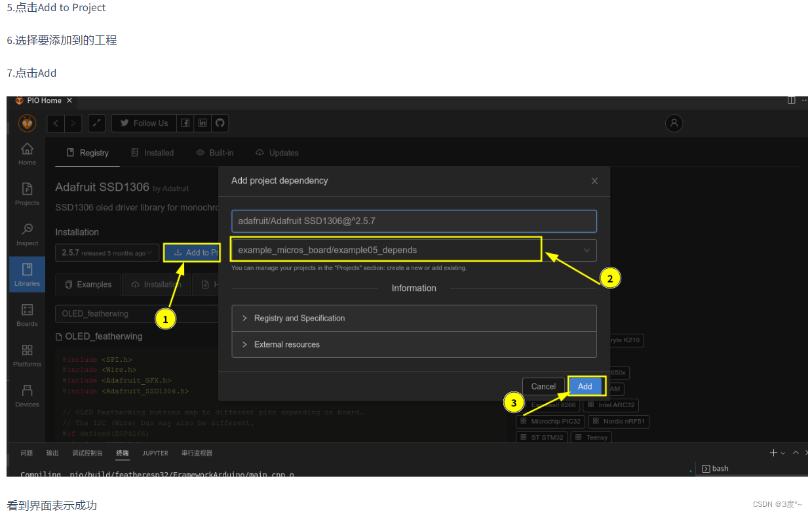The image size is (812, 514).
Task: Expand External resources section
Action: pyautogui.click(x=414, y=344)
